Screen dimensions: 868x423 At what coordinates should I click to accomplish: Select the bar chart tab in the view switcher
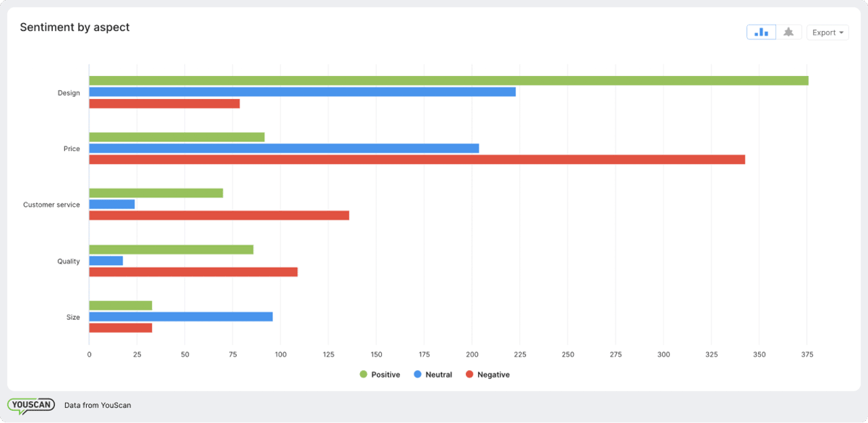(x=761, y=32)
